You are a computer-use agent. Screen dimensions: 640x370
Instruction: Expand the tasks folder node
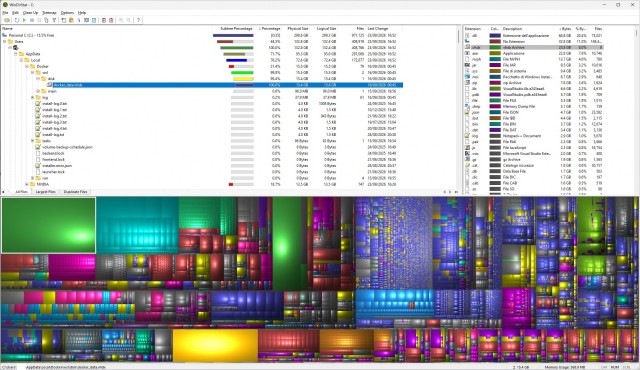pos(32,141)
